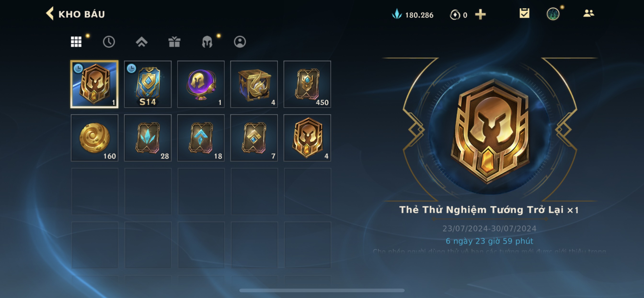Open the player profile avatar icon

[x=553, y=14]
